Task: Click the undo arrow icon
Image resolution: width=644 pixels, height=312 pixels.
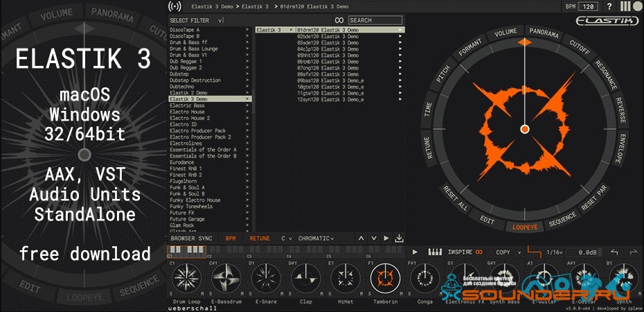Action: coord(614,252)
